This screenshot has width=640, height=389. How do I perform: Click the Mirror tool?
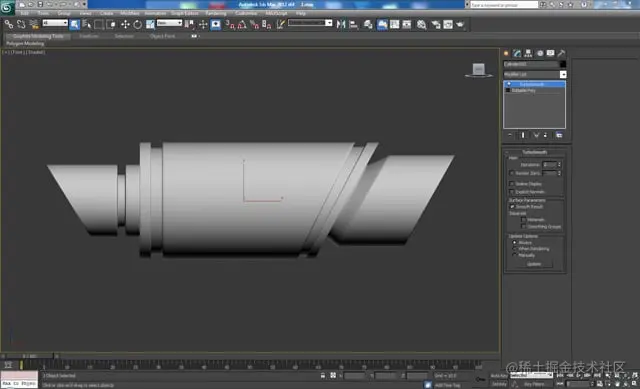click(x=341, y=24)
